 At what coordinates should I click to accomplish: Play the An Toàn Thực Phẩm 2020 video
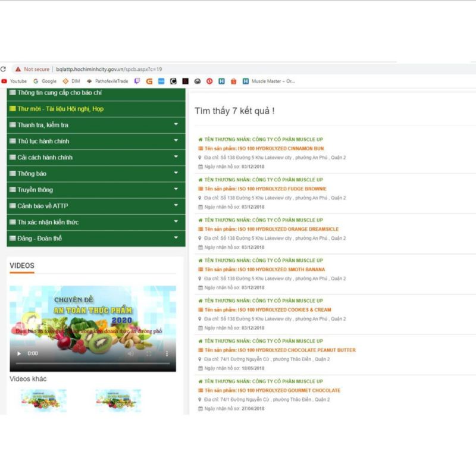coord(19,353)
